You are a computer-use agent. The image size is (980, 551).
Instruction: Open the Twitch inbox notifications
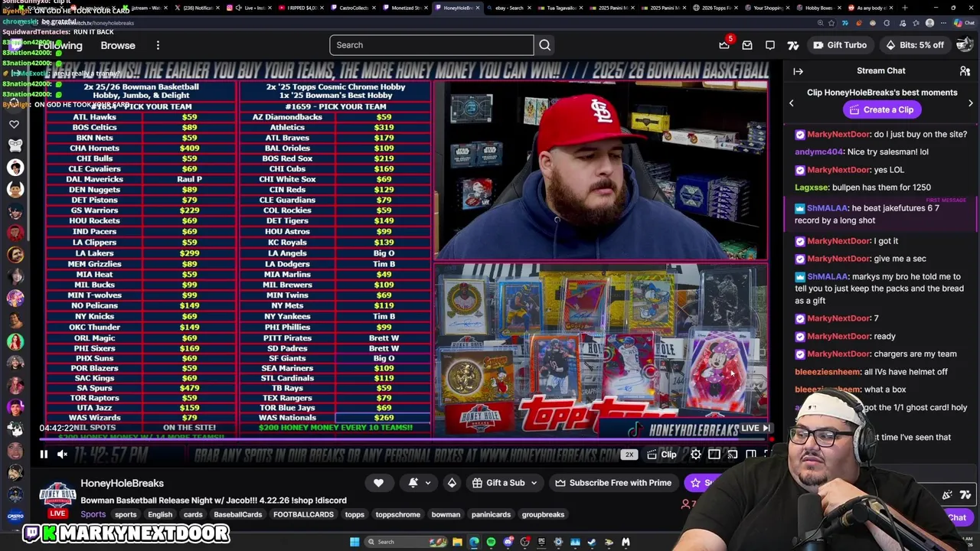click(x=747, y=45)
